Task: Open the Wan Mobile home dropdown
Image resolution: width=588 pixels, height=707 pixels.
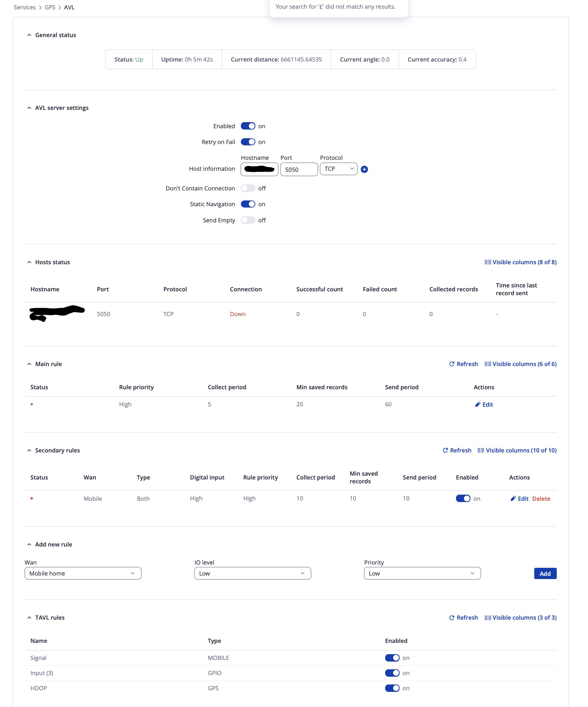Action: (83, 573)
